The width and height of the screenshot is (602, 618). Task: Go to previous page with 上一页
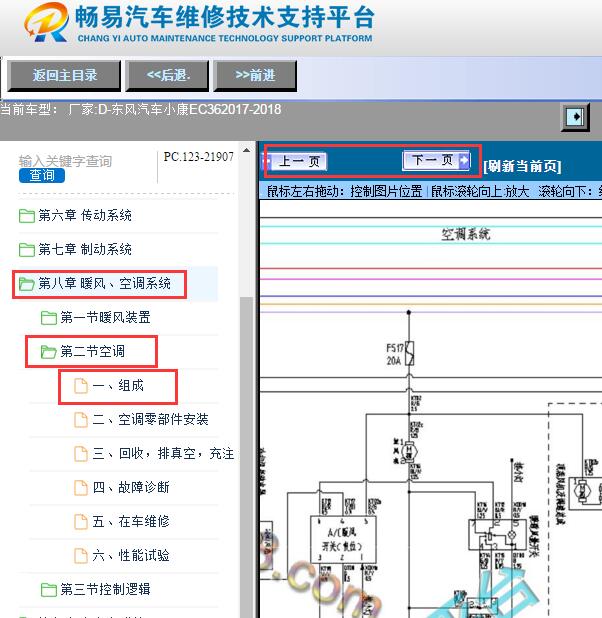point(297,161)
